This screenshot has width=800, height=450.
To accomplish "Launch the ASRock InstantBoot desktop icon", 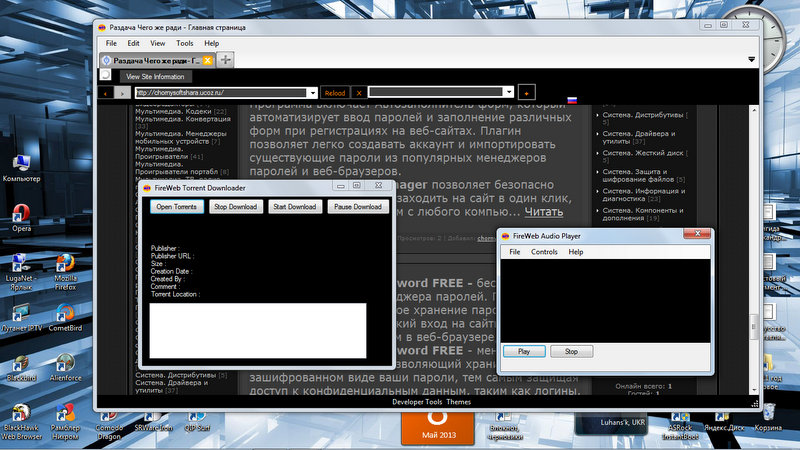I will coord(680,428).
